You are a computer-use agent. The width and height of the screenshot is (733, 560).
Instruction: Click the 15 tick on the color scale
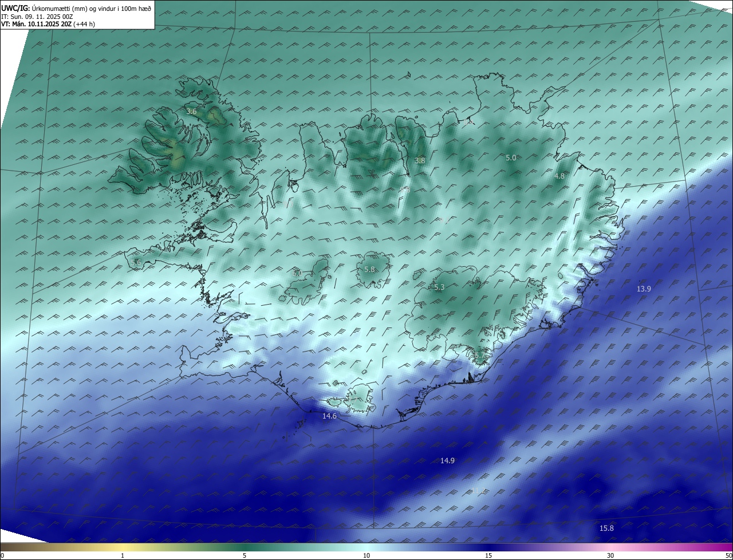coord(488,555)
